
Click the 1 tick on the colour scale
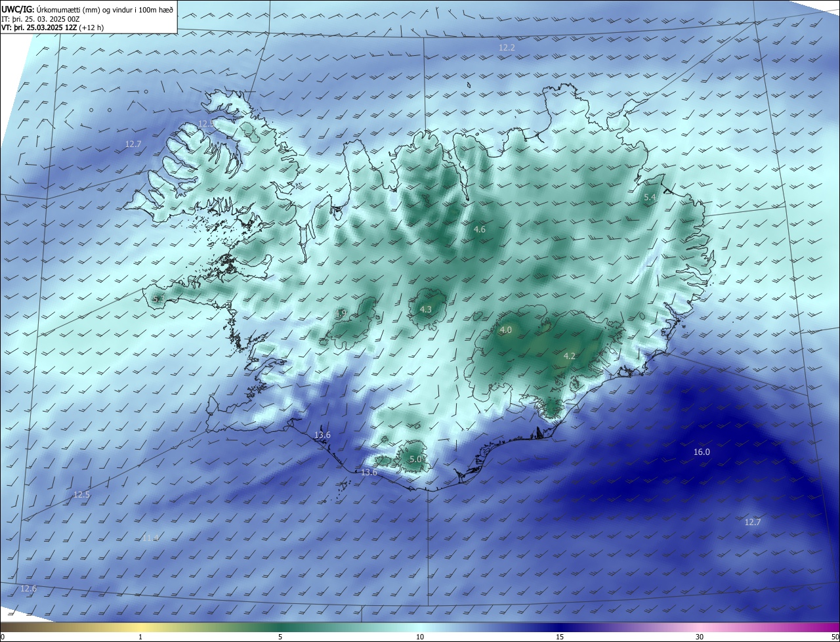point(140,637)
